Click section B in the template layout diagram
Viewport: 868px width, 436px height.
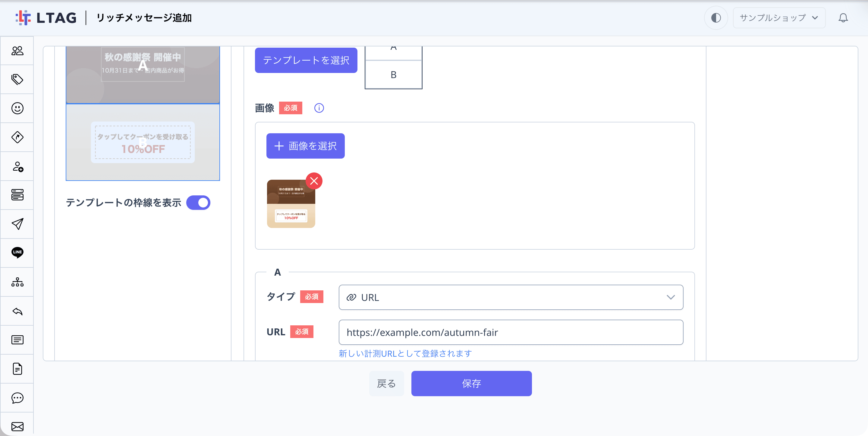click(x=393, y=75)
